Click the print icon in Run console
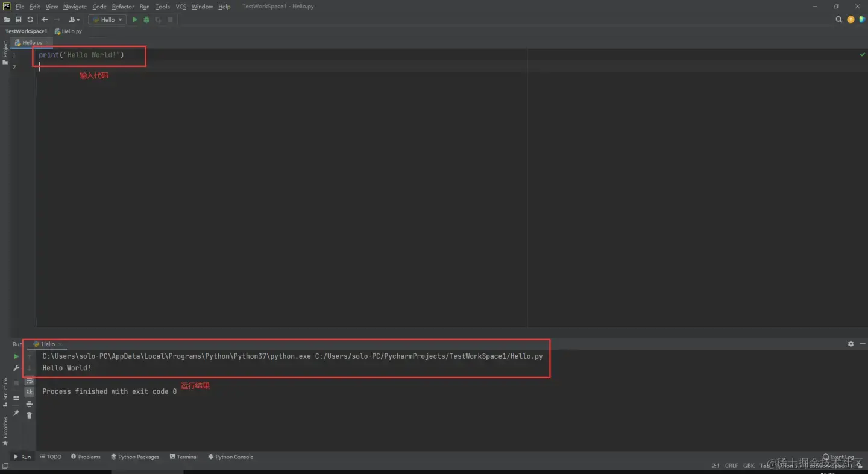The image size is (868, 474). 29,404
